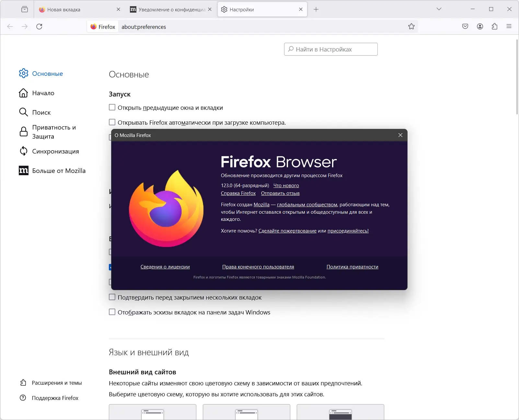Click the Поддержка Firefox help icon
519x420 pixels.
23,398
